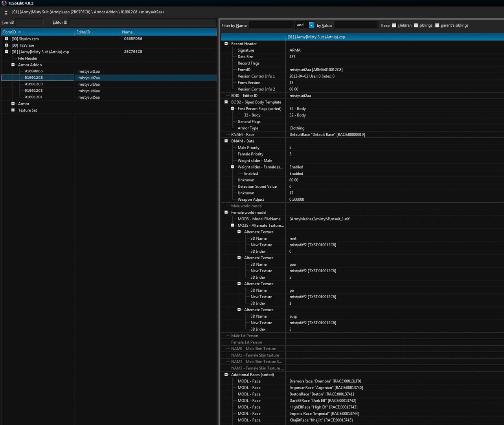Expand the Texture Set group
The height and width of the screenshot is (425, 504).
coord(13,110)
